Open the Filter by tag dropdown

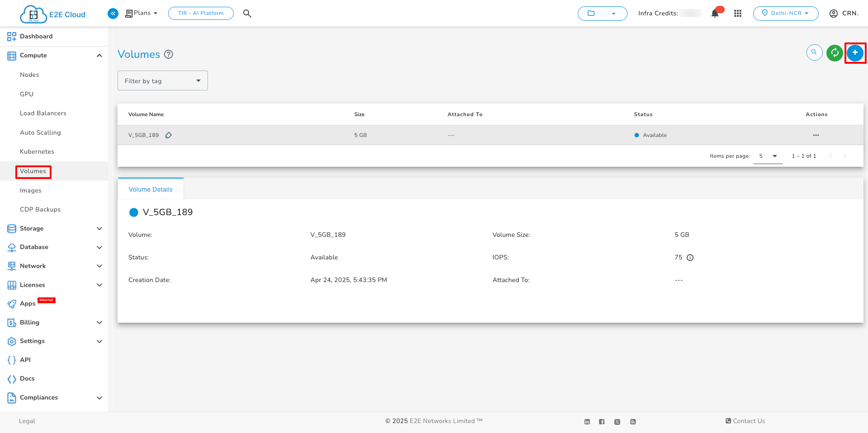[162, 80]
